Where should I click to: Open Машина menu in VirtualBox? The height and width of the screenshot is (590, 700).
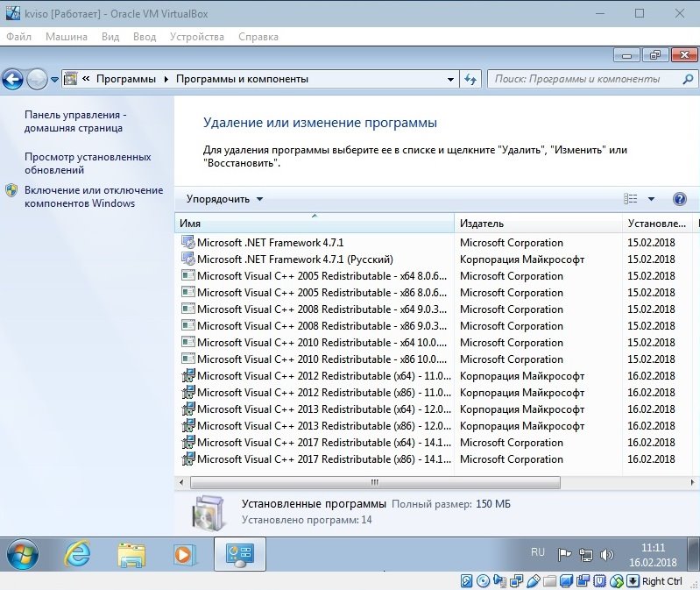(67, 37)
